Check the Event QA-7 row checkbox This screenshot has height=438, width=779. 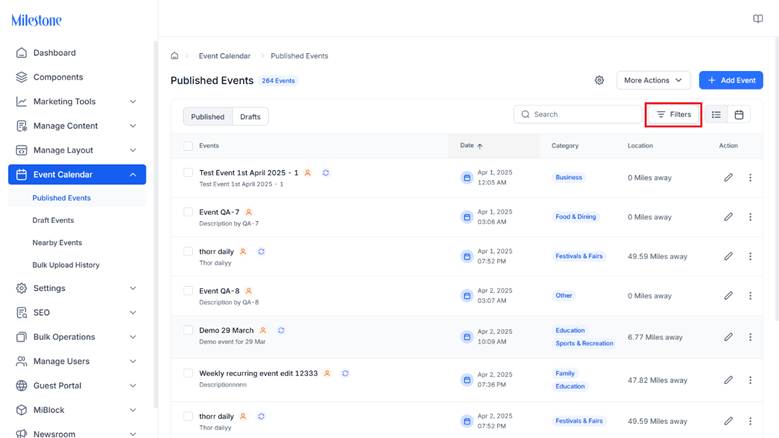[188, 212]
